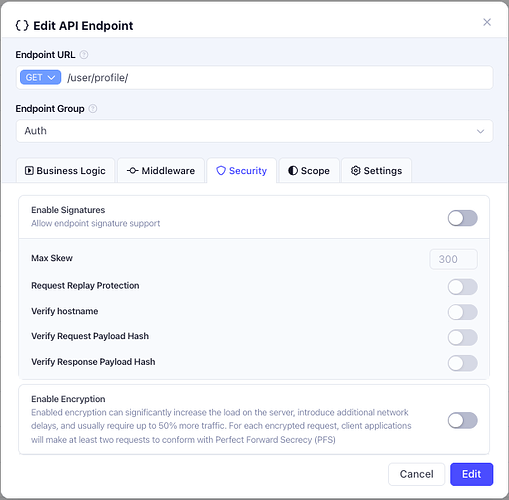Click the shield icon on Security tab
The image size is (509, 500).
tap(221, 171)
